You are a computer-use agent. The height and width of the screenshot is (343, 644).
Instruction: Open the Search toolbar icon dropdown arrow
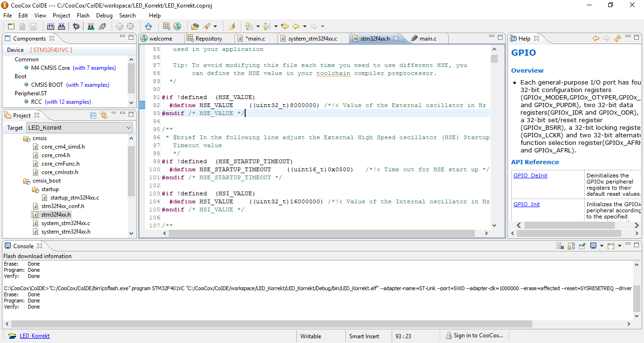[x=215, y=26]
